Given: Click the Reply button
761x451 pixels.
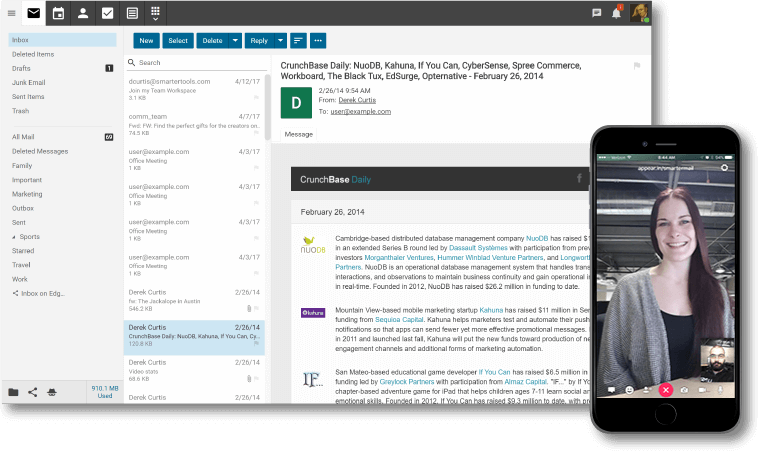Looking at the screenshot, I should click(259, 41).
